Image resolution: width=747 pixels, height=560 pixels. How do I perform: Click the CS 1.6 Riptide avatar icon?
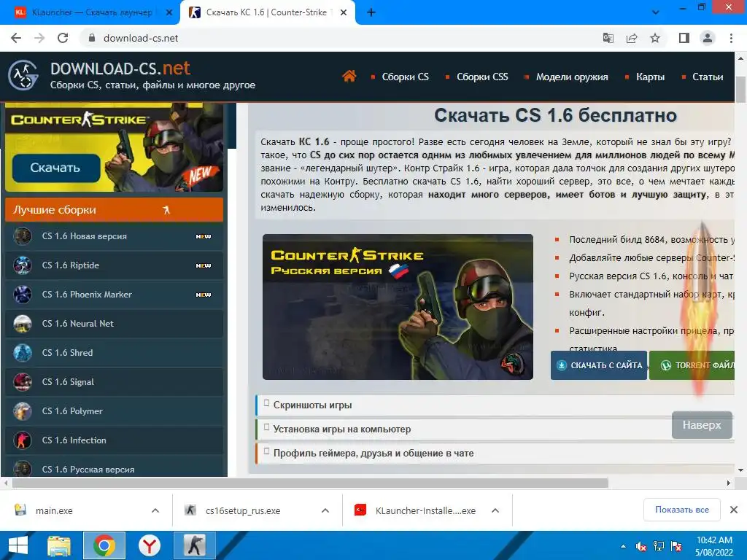click(23, 265)
